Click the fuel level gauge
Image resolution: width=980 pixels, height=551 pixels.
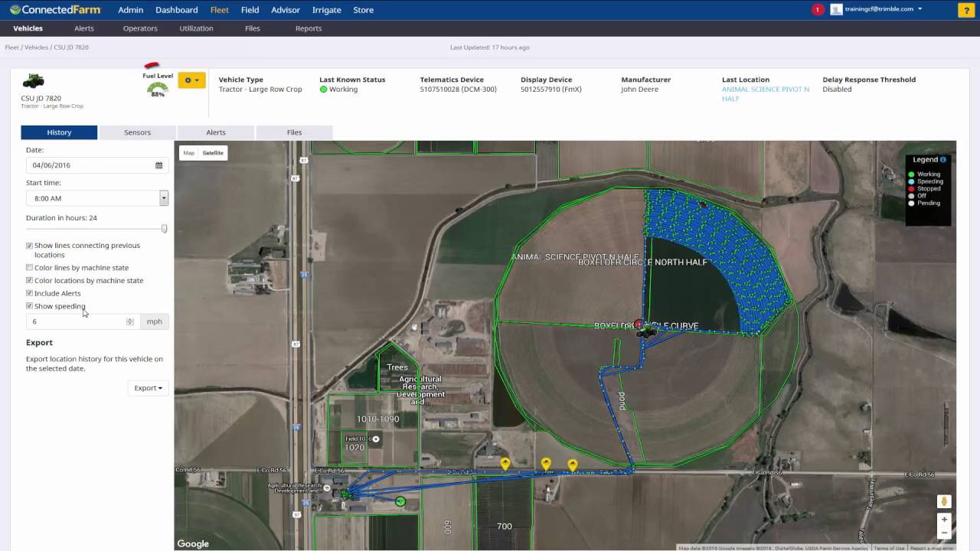tap(158, 89)
